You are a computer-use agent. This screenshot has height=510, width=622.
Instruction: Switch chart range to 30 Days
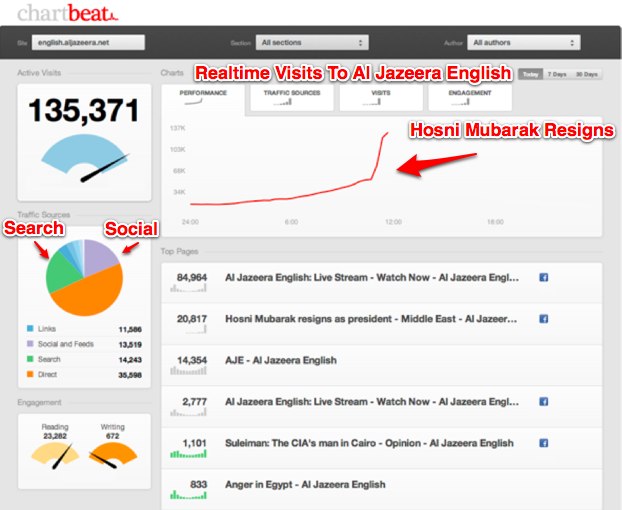click(x=588, y=74)
